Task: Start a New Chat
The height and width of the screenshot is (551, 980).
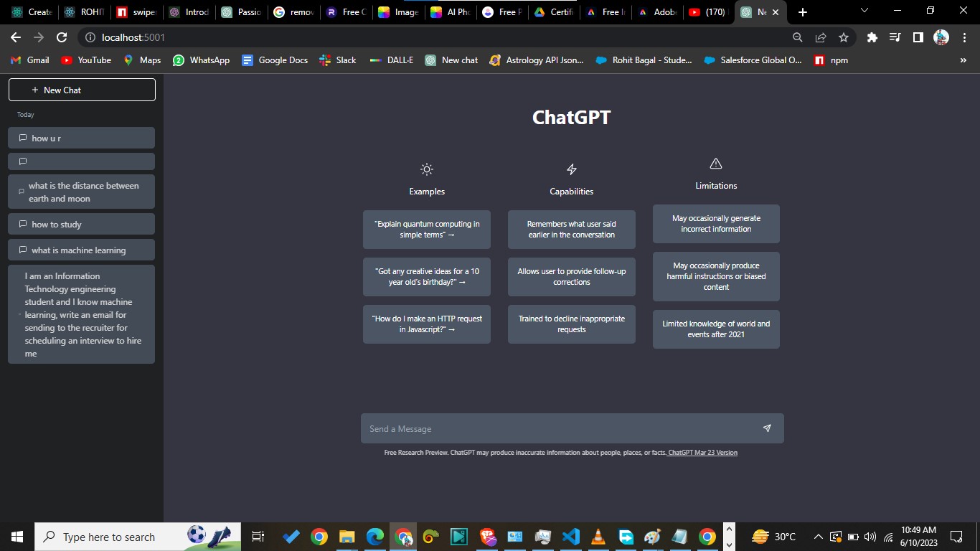Action: tap(82, 90)
